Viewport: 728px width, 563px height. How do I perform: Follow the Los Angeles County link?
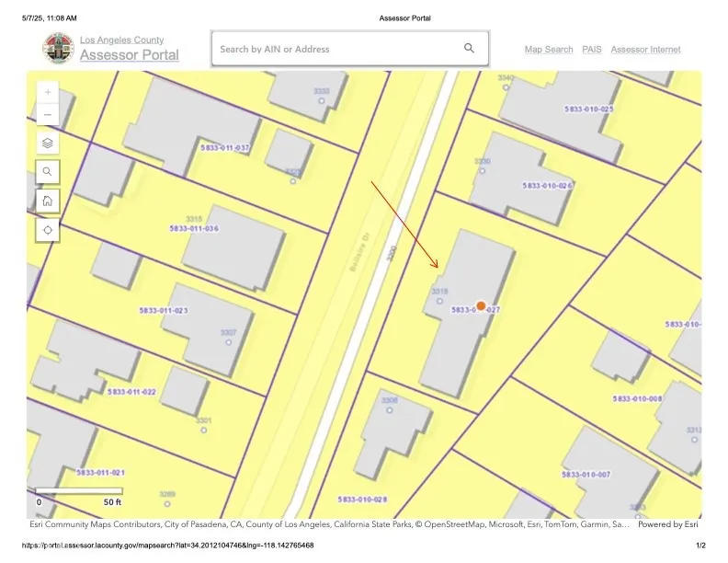tap(122, 40)
